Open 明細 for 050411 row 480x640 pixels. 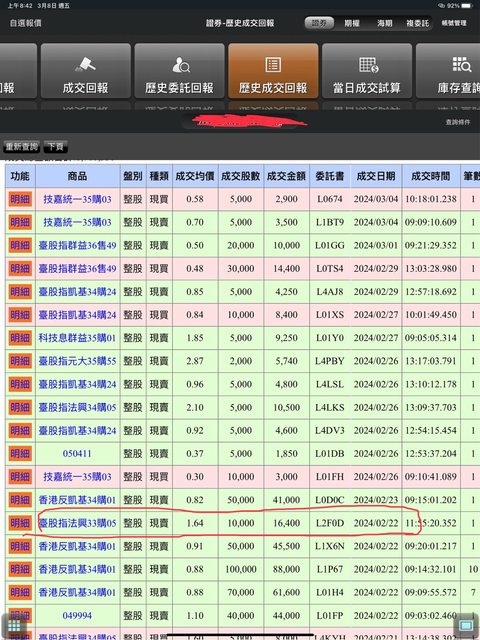(20, 453)
